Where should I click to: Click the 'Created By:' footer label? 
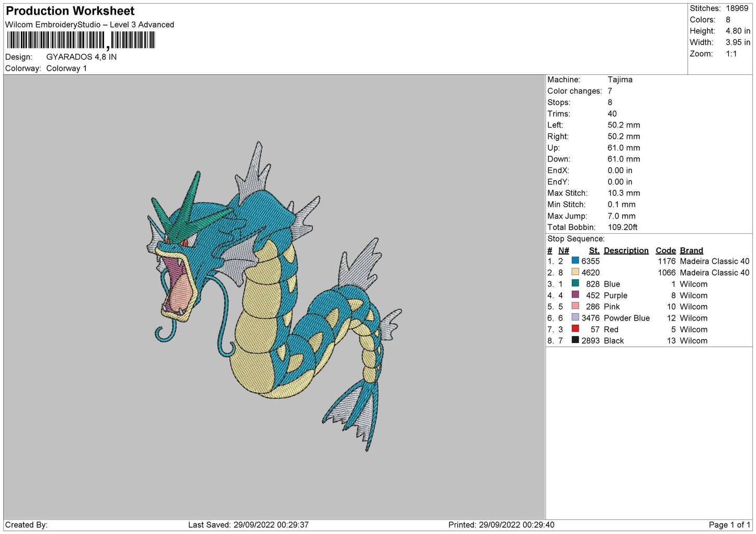pos(26,525)
